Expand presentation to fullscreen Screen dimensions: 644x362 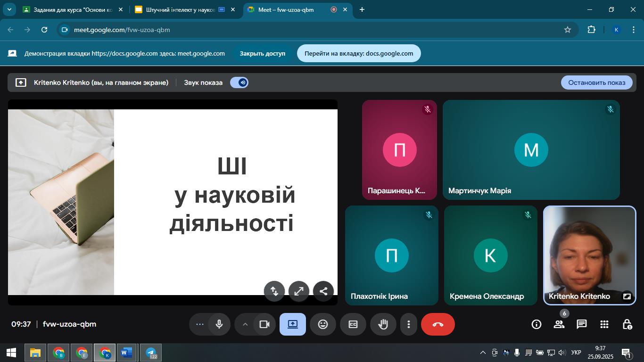pos(298,291)
